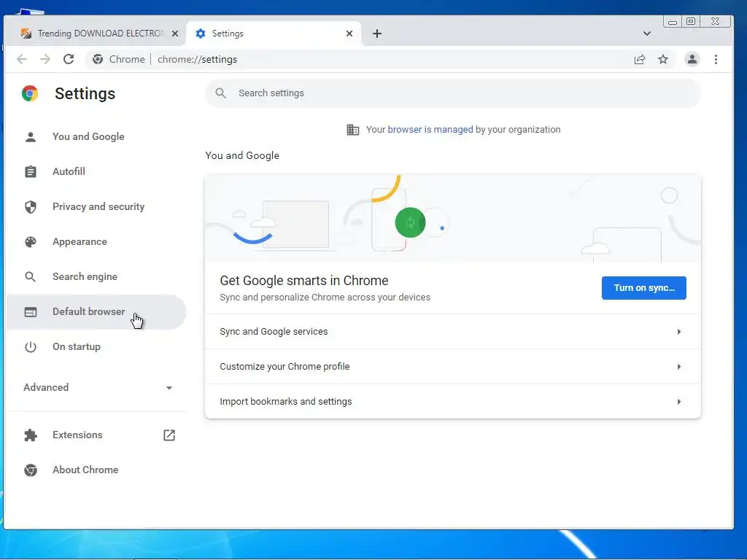This screenshot has width=747, height=560.
Task: Open the profile avatar menu
Action: pos(692,59)
